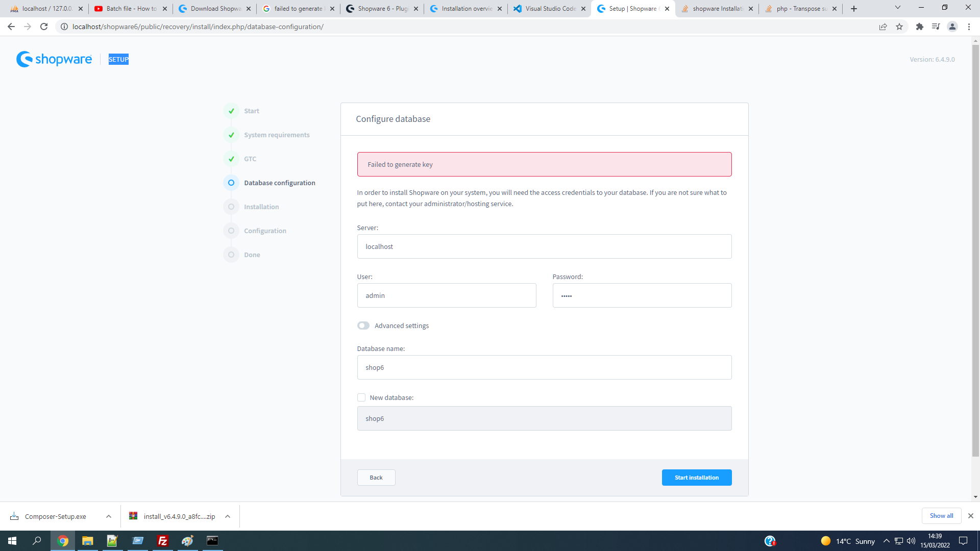Image resolution: width=980 pixels, height=551 pixels.
Task: Show hidden system tray icons
Action: pyautogui.click(x=887, y=541)
